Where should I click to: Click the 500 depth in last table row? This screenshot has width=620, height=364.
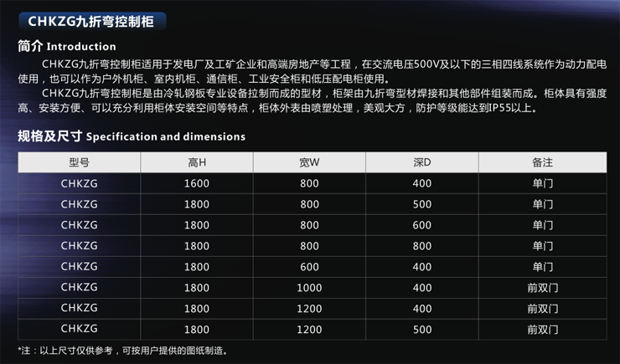point(421,329)
